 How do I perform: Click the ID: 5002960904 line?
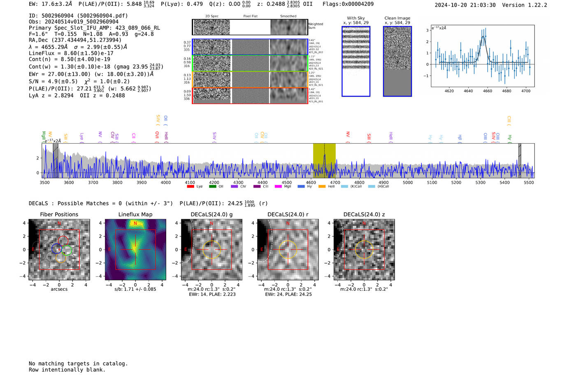[x=78, y=16]
